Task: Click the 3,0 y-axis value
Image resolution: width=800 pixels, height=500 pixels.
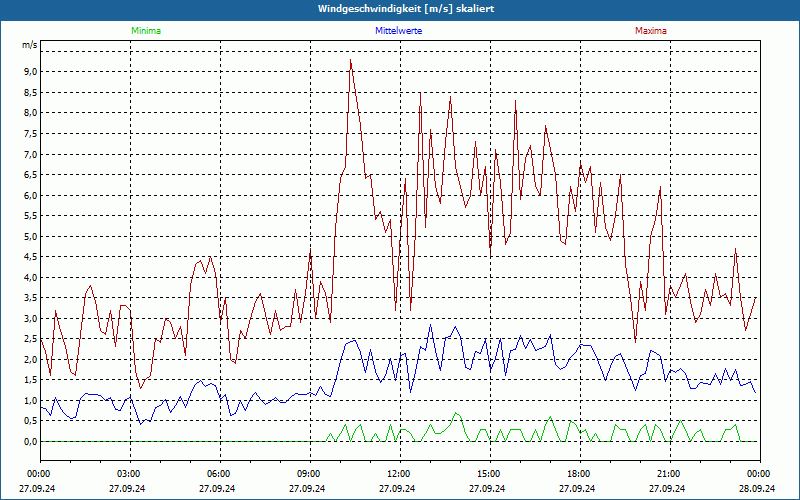Action: point(31,318)
